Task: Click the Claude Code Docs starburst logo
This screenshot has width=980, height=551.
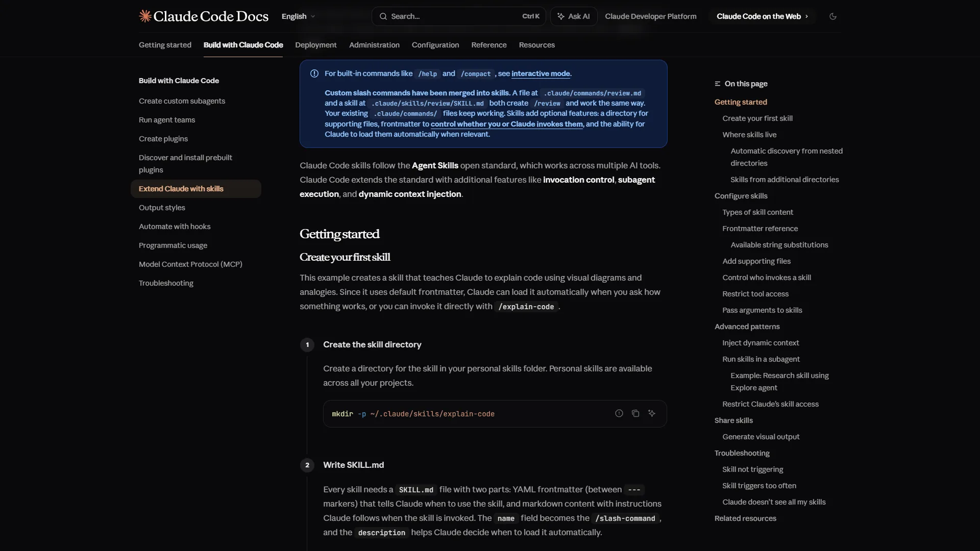Action: (x=145, y=16)
